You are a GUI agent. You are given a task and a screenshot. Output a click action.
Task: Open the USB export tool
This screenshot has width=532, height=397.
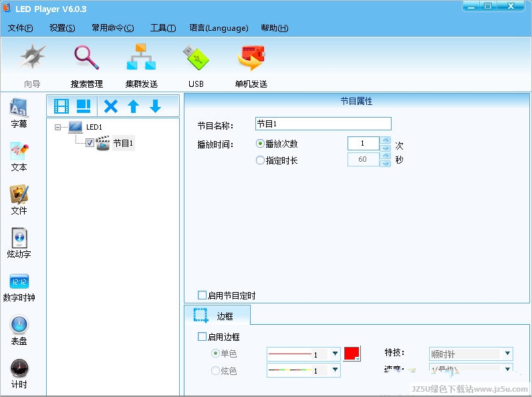pos(196,65)
